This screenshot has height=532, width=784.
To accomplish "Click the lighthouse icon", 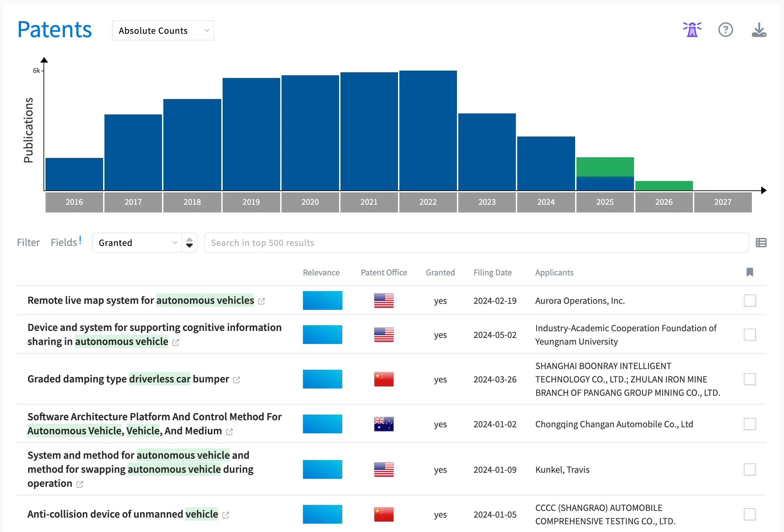I will [x=692, y=30].
